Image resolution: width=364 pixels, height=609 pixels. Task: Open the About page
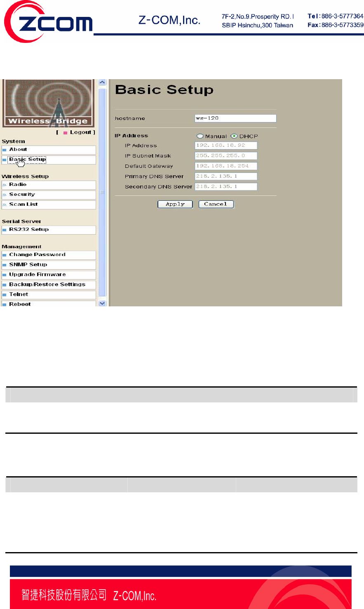(49, 150)
